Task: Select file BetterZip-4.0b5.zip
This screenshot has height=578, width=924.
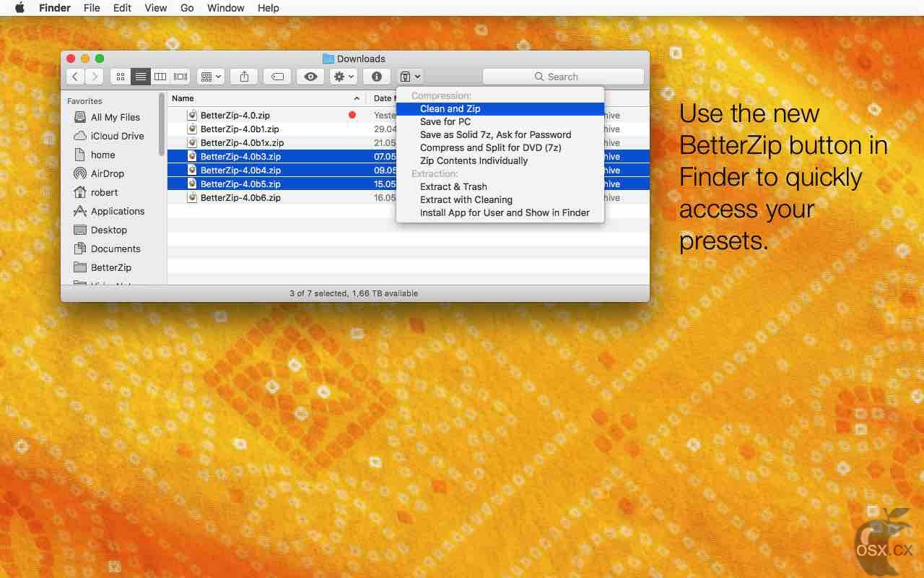Action: point(240,184)
